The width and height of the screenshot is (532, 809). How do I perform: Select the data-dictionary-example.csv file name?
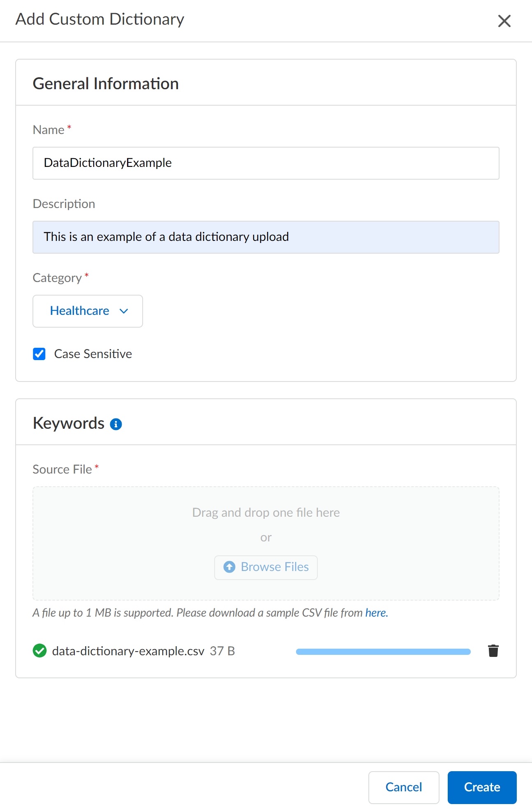click(128, 651)
